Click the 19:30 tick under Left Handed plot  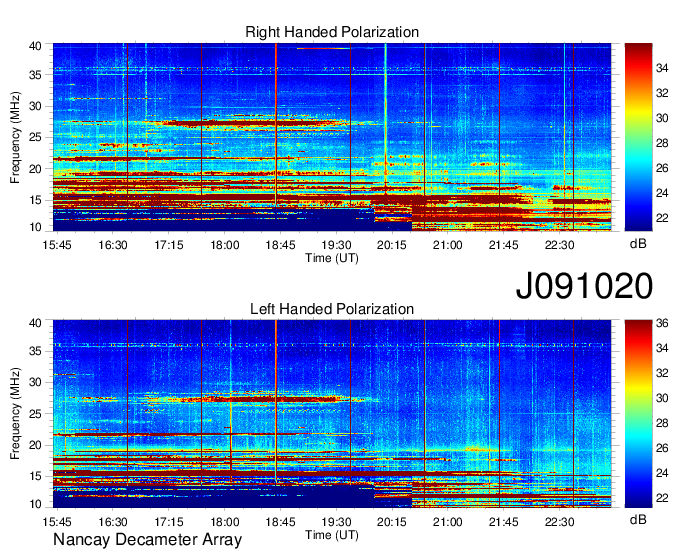[336, 522]
